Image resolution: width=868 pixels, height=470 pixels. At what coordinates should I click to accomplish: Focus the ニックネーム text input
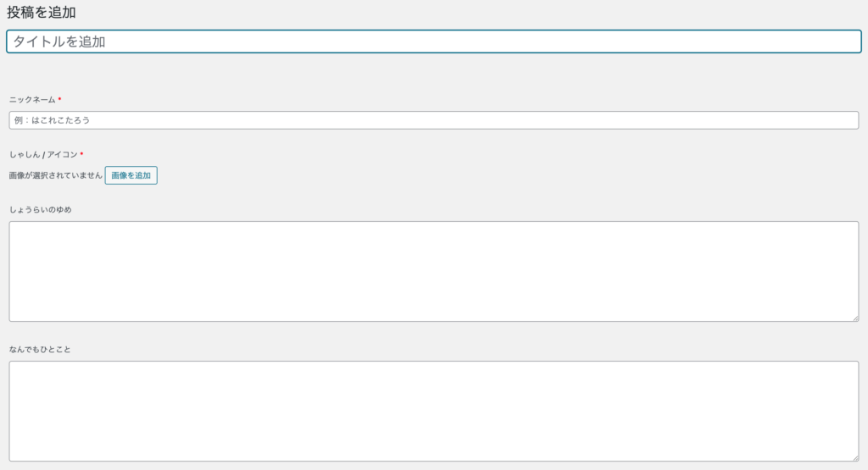[433, 120]
